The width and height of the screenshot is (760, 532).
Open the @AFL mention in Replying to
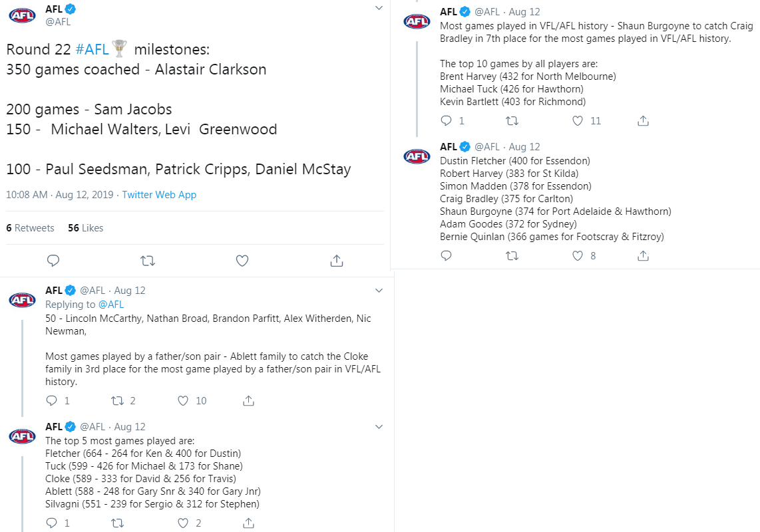(111, 305)
